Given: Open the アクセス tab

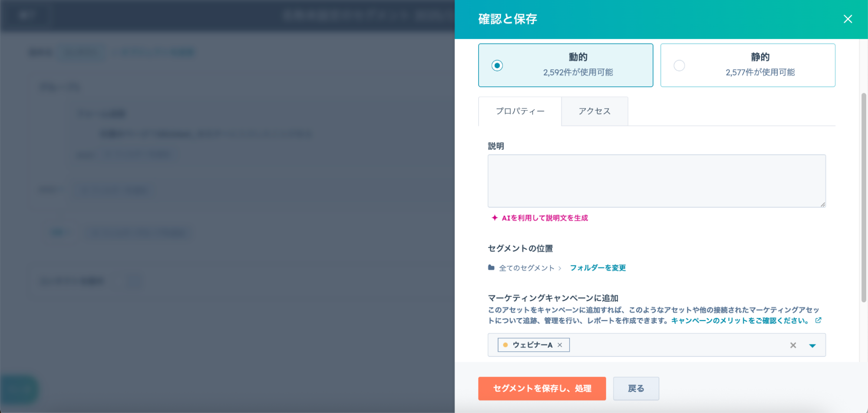Looking at the screenshot, I should pyautogui.click(x=594, y=111).
